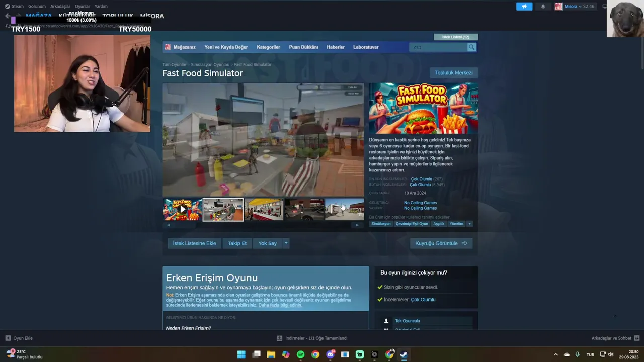Open the Copilot taskbar icon
This screenshot has width=644, height=362.
286,354
